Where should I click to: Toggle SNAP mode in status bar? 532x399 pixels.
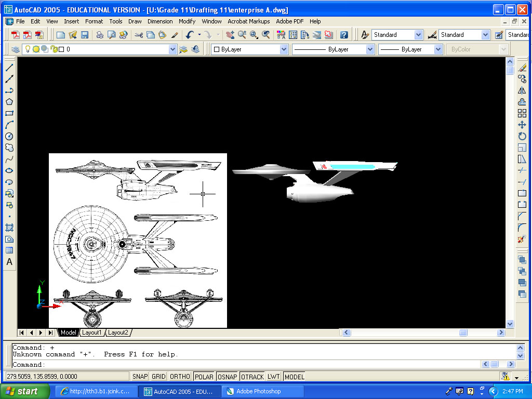(x=140, y=377)
